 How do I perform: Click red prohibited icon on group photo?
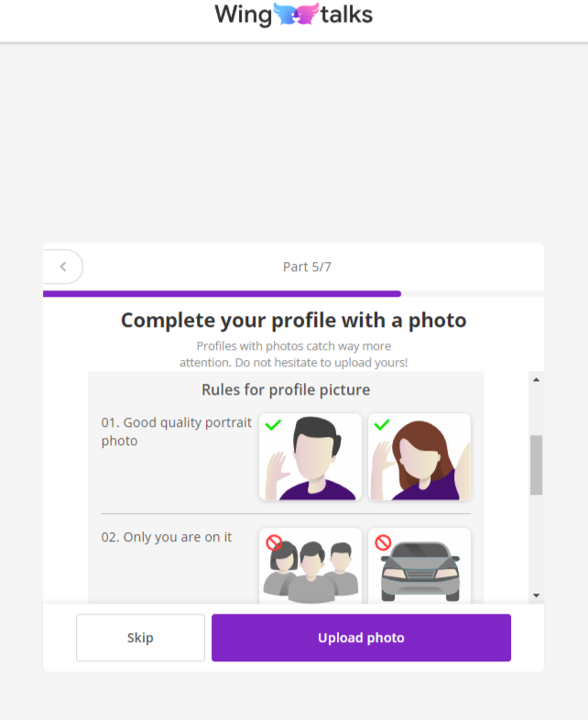click(x=273, y=542)
